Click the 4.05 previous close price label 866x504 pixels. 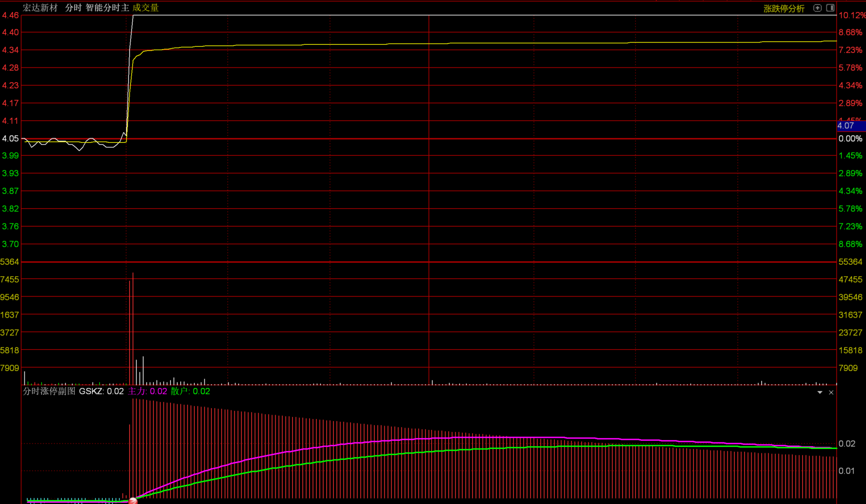tap(10, 138)
